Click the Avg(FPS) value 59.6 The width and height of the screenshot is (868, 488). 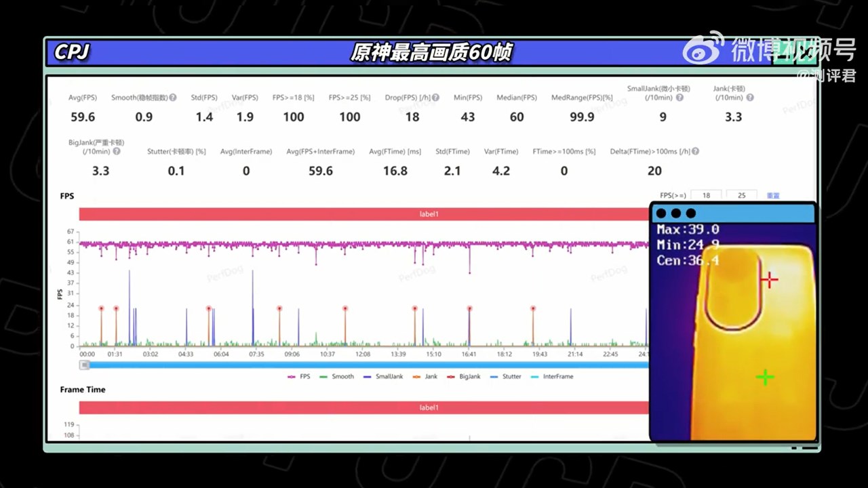coord(83,117)
